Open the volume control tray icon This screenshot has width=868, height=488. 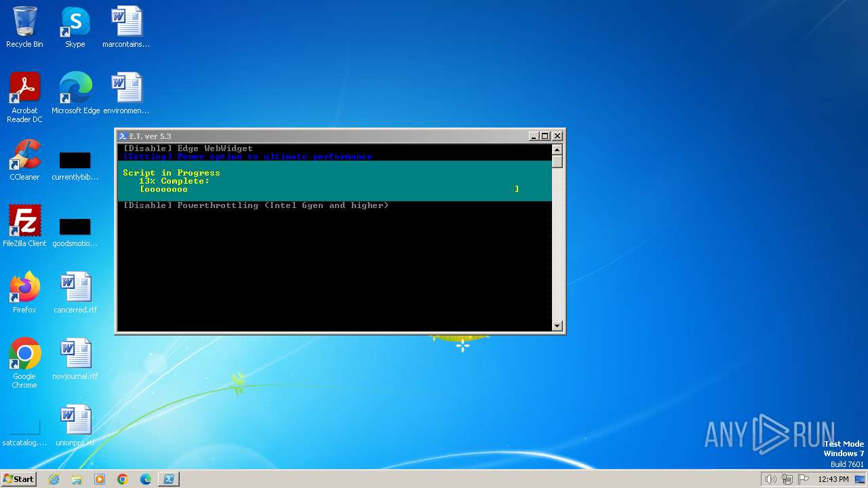[x=770, y=479]
